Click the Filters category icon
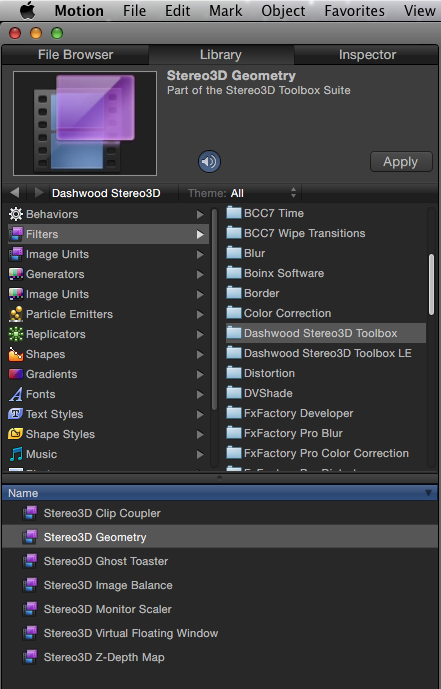This screenshot has height=689, width=441. pos(16,234)
